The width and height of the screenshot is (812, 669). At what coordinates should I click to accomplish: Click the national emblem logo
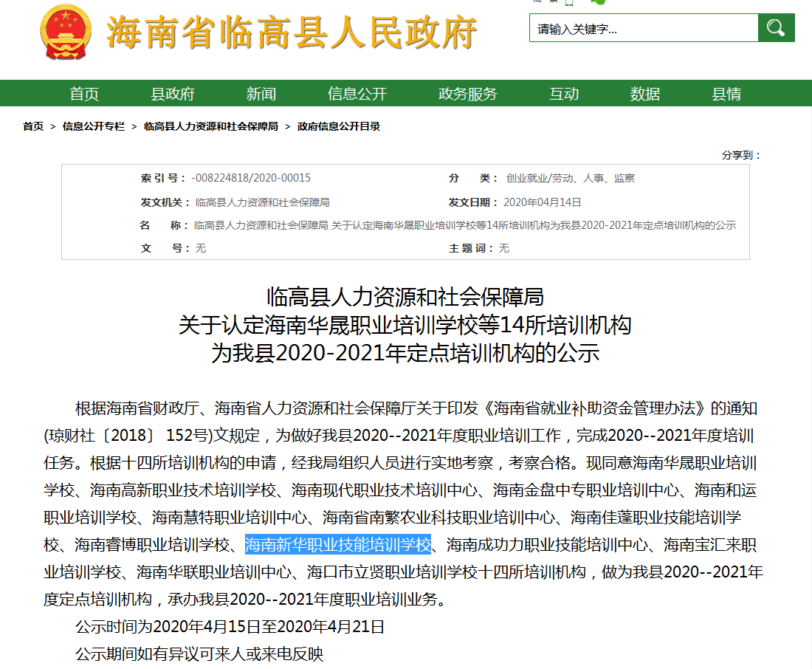click(66, 32)
